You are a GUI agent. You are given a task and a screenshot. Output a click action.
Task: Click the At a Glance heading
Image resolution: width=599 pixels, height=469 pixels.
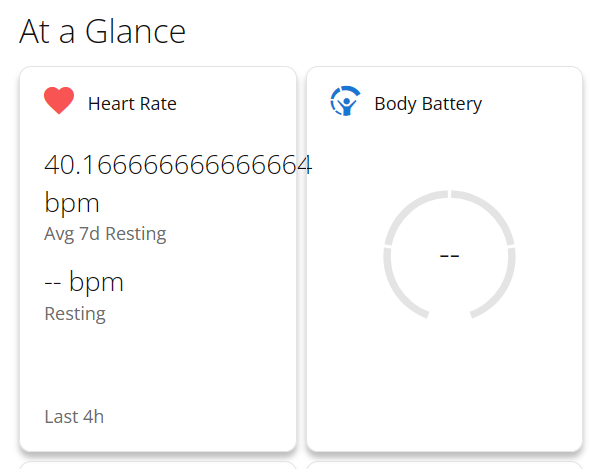point(102,32)
